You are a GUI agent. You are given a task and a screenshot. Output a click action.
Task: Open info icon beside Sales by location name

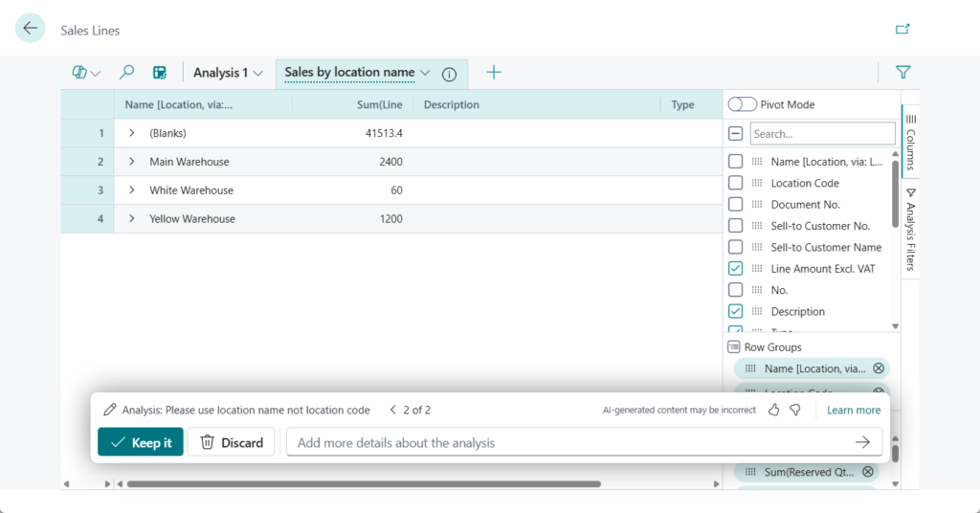(x=449, y=74)
